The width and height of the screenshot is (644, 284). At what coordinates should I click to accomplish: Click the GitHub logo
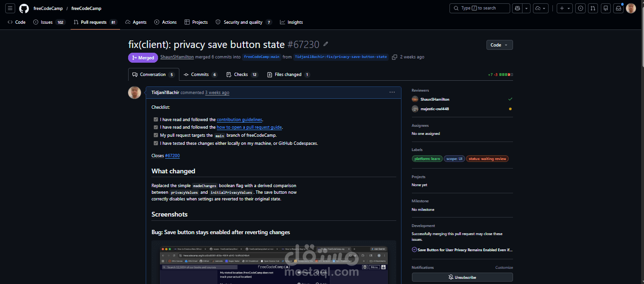pos(24,8)
